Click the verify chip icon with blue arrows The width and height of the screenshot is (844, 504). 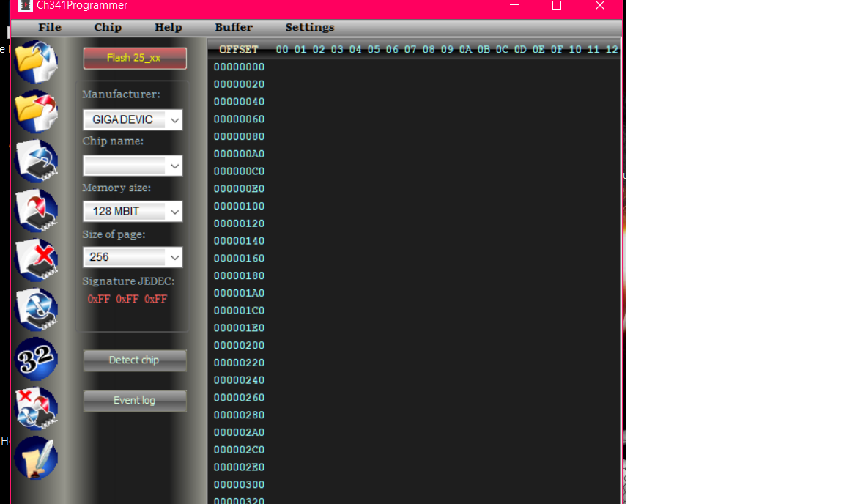tap(36, 310)
